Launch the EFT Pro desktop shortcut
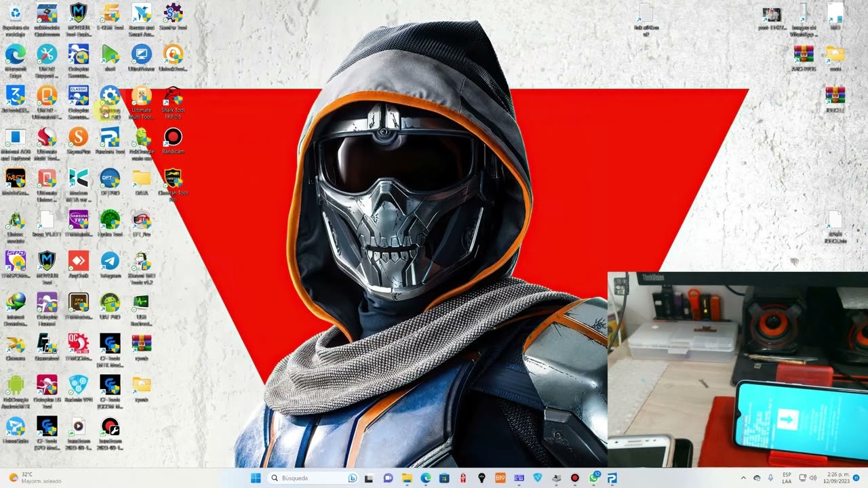The width and height of the screenshot is (868, 488). coord(141,224)
